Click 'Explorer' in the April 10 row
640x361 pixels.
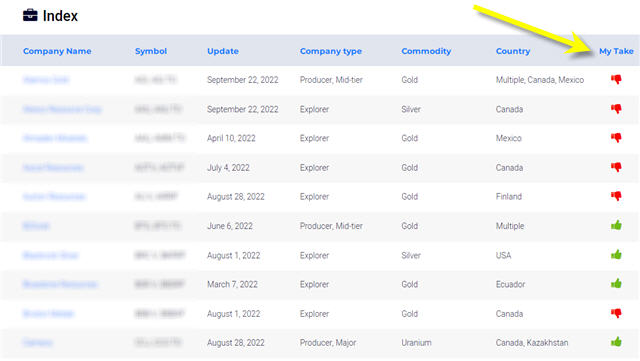(314, 138)
